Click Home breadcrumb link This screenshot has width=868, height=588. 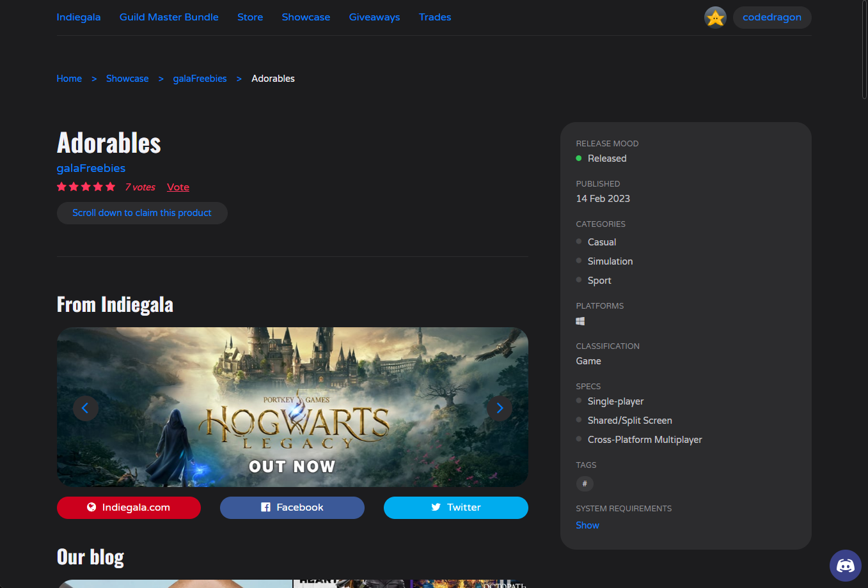click(x=69, y=79)
